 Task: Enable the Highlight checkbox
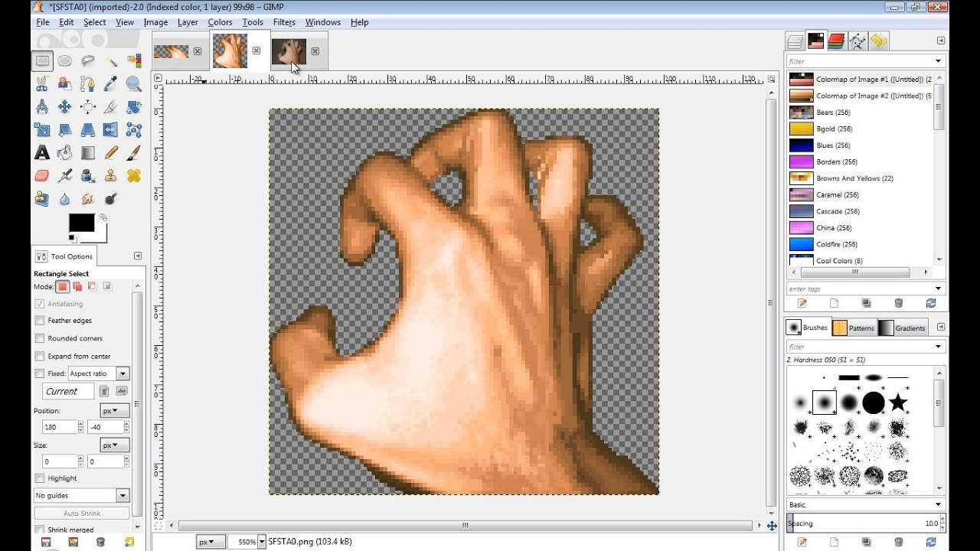(x=39, y=478)
